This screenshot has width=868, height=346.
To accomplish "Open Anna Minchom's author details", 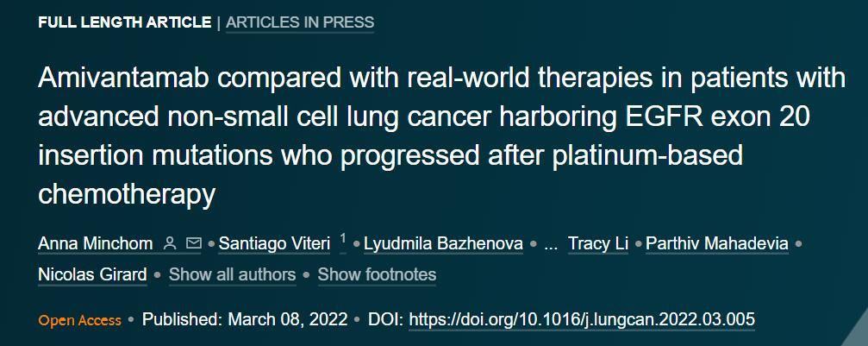I will (x=97, y=244).
